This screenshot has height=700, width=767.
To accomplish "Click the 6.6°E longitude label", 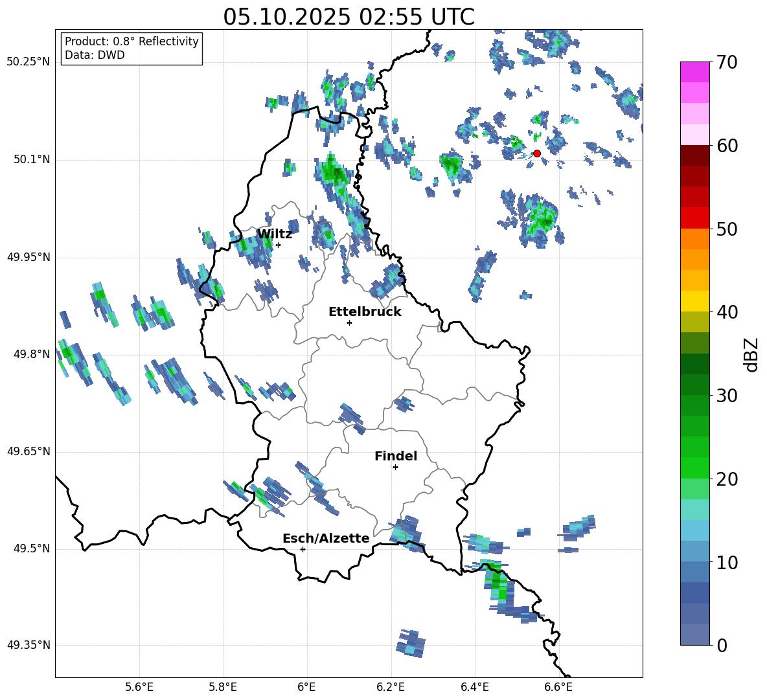I will click(x=558, y=687).
